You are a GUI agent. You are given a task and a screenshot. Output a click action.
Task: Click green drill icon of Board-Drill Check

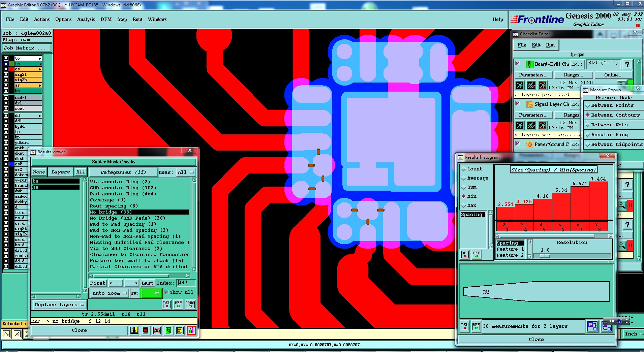click(x=529, y=64)
